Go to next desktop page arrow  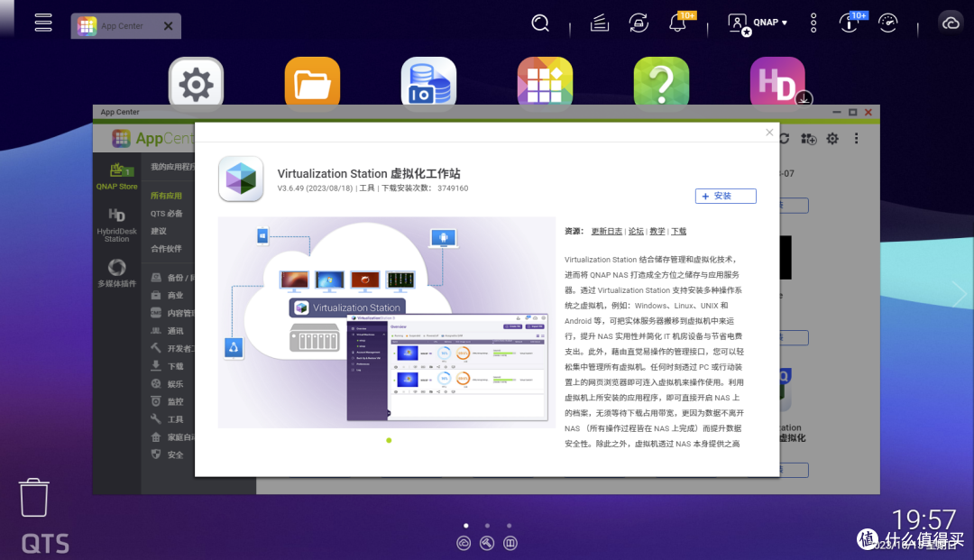[x=959, y=294]
